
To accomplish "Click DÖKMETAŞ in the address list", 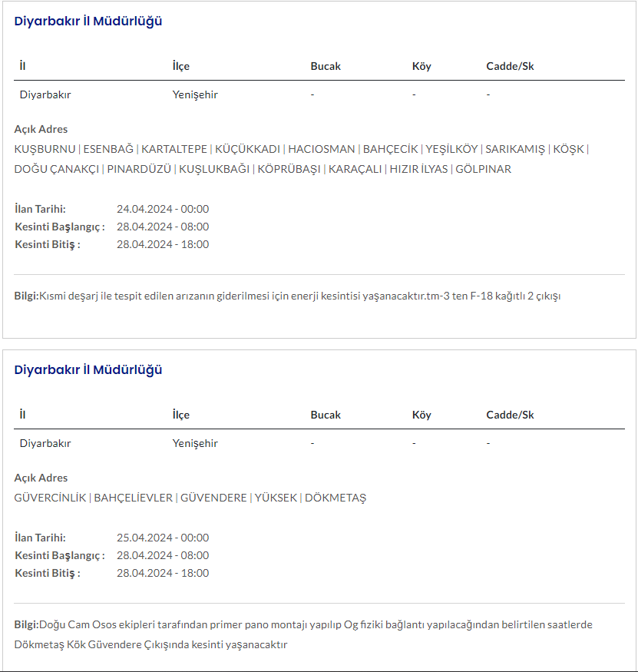I will (x=336, y=498).
